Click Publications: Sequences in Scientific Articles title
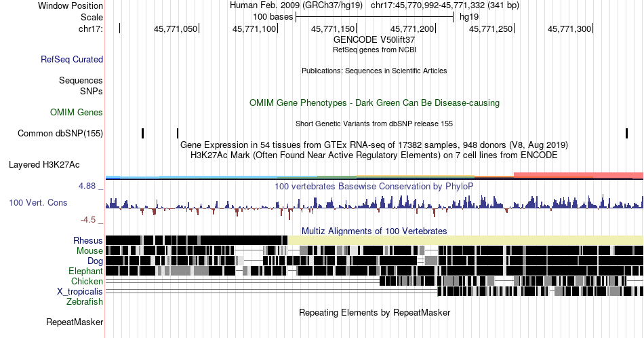The image size is (644, 338). pos(374,71)
